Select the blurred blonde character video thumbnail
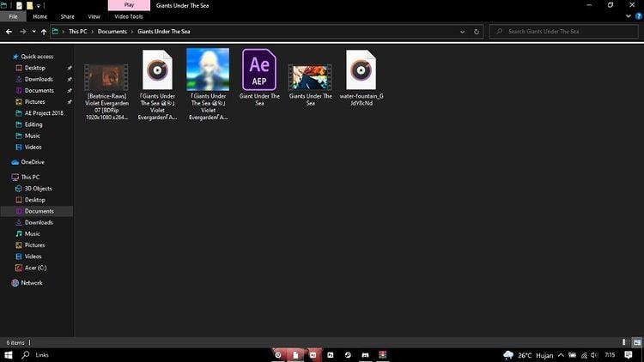The width and height of the screenshot is (644, 362). [x=208, y=85]
